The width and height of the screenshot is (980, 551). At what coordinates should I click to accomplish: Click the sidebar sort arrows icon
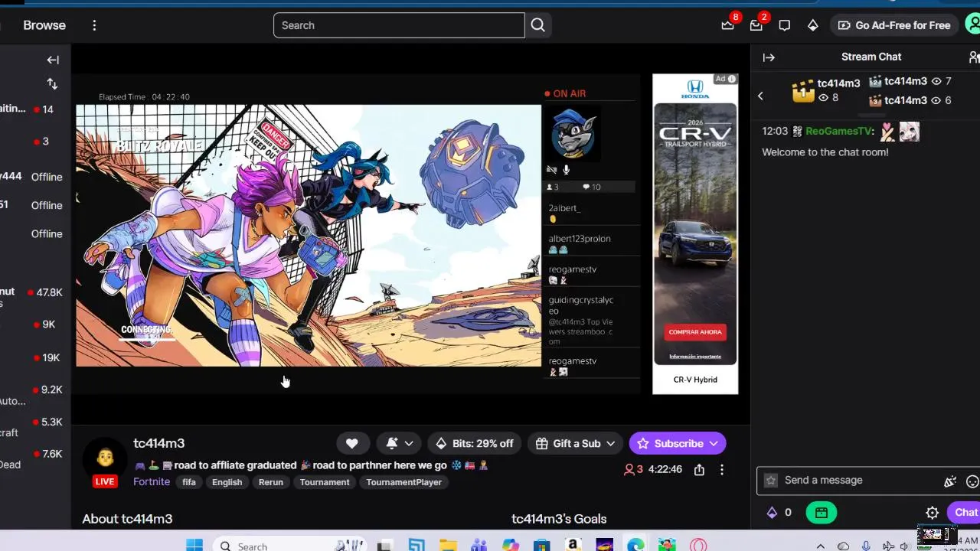coord(52,83)
